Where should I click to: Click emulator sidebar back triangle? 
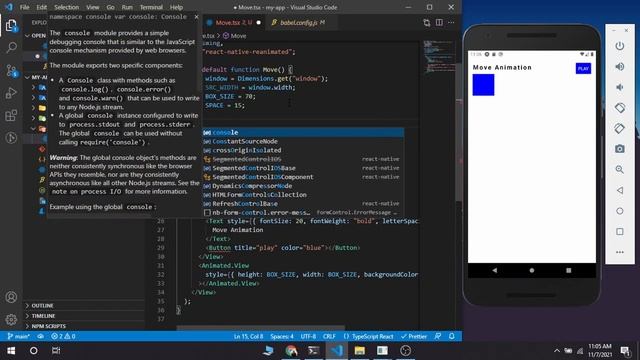(x=620, y=190)
